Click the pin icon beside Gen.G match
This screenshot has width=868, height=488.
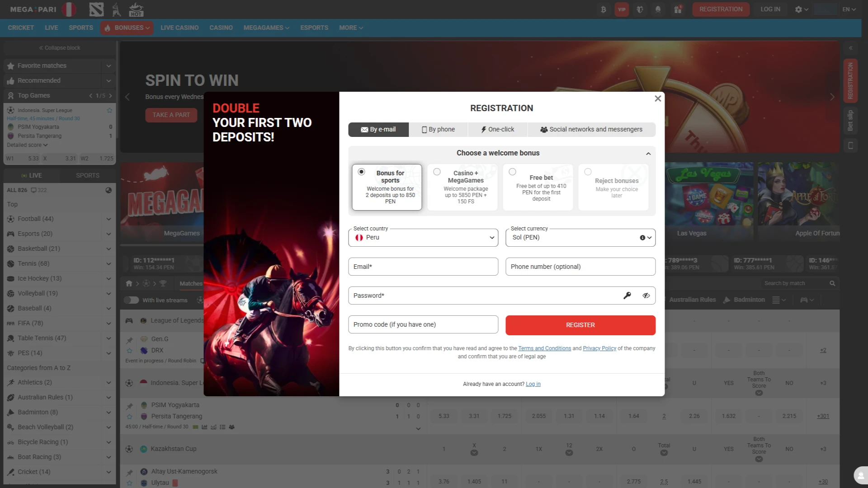point(130,340)
